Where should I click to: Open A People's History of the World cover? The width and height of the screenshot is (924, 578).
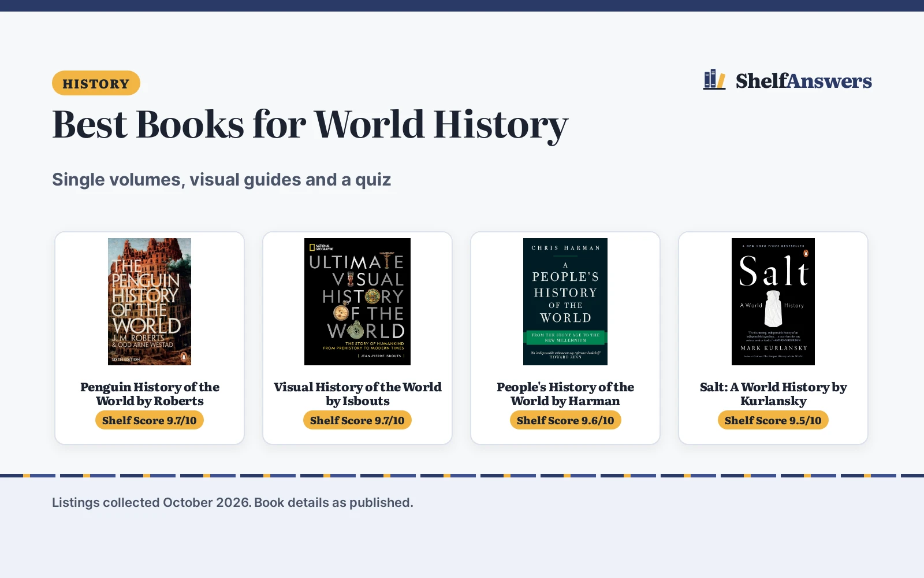point(565,302)
